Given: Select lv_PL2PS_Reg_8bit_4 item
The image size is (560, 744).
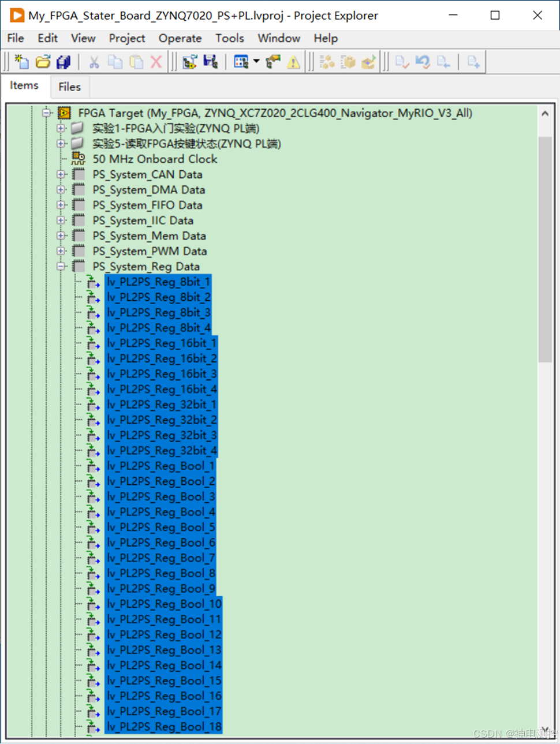Looking at the screenshot, I should pyautogui.click(x=158, y=328).
